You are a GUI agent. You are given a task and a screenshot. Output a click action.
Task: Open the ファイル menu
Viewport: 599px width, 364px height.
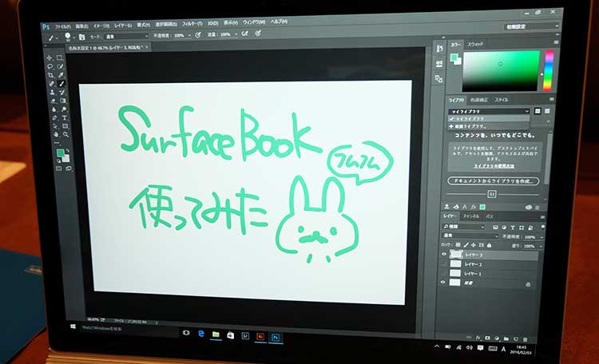tap(62, 26)
